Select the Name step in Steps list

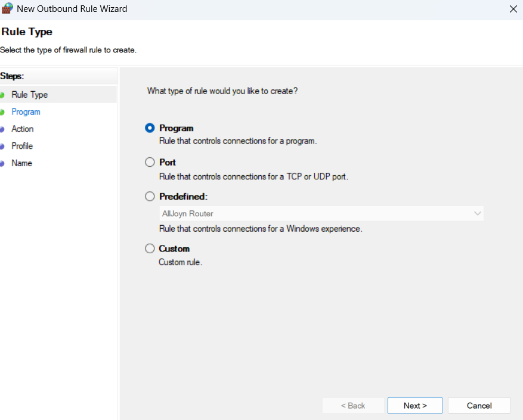[21, 163]
